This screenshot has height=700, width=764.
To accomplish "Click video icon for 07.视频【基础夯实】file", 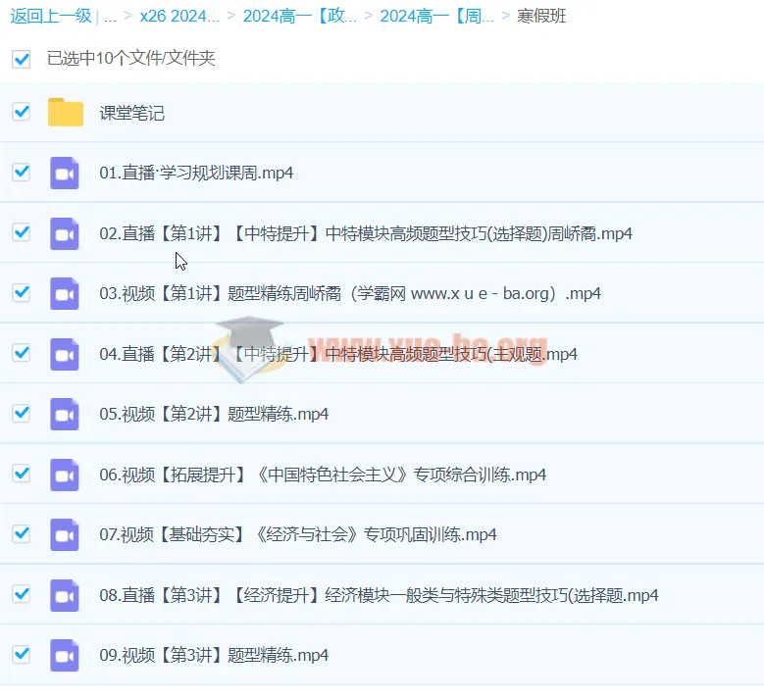I will [x=65, y=534].
